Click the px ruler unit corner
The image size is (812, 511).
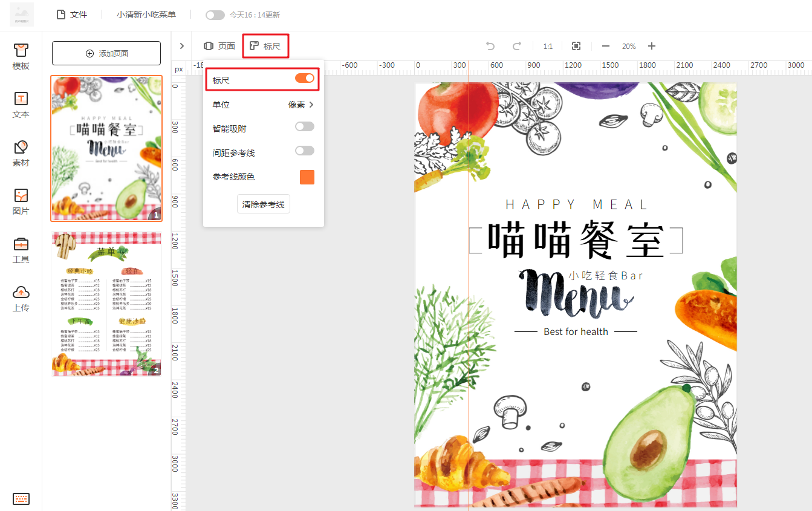tap(179, 69)
